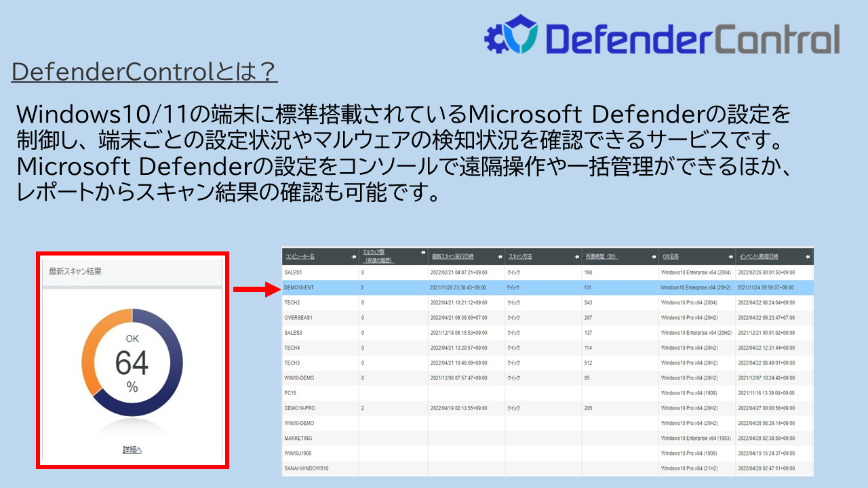Click scan date 2022/04/19 02:13:55+09:00
Image resolution: width=868 pixels, height=488 pixels.
tap(458, 408)
